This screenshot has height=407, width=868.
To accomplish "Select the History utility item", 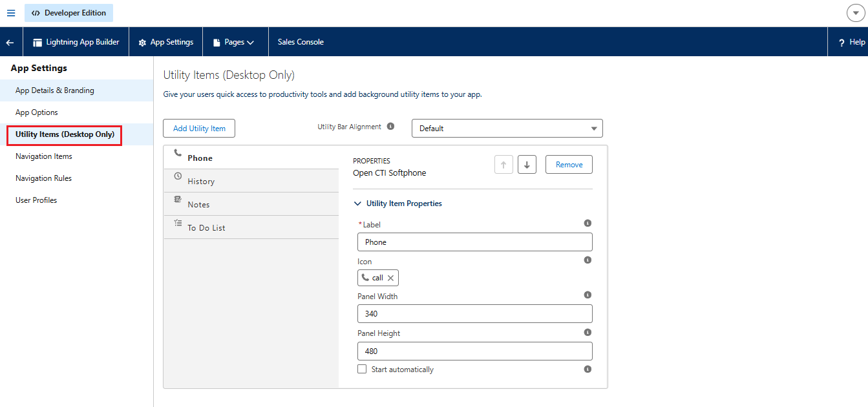I will click(251, 181).
